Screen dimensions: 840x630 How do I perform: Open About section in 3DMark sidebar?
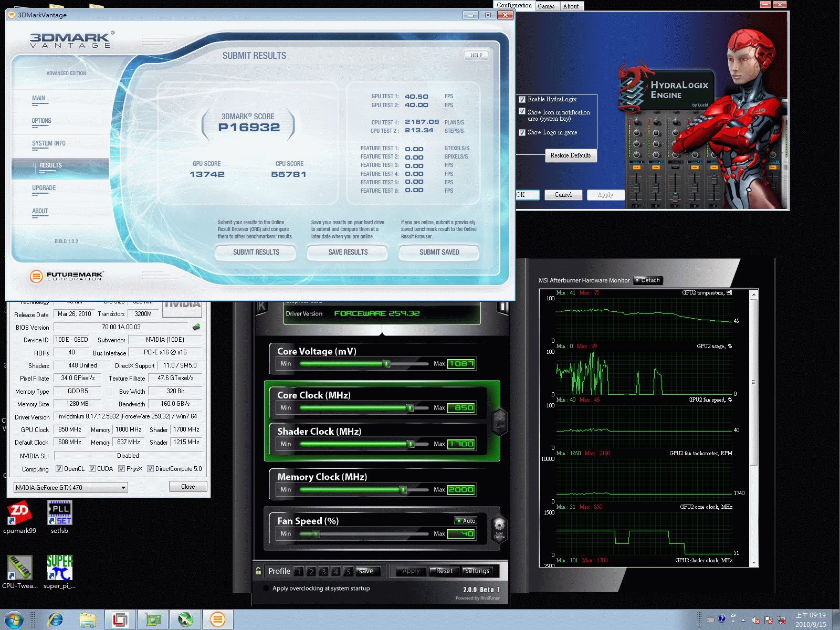click(40, 211)
